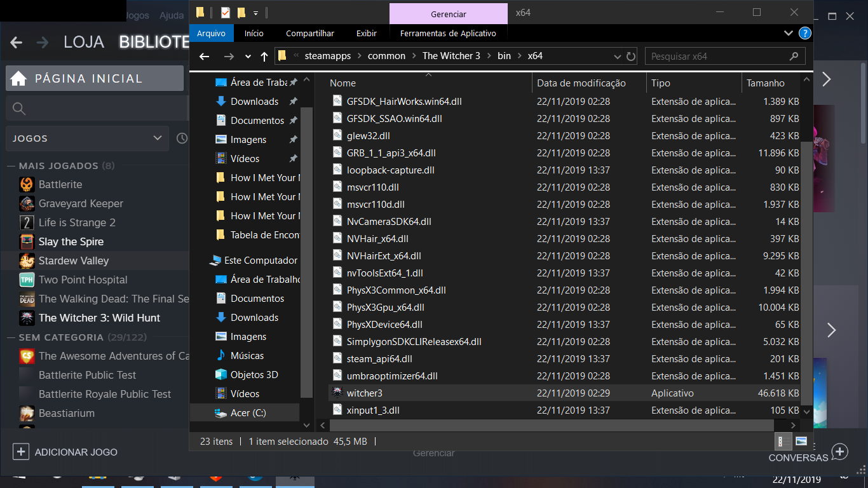Select xinput1_3.dll file

pyautogui.click(x=373, y=410)
